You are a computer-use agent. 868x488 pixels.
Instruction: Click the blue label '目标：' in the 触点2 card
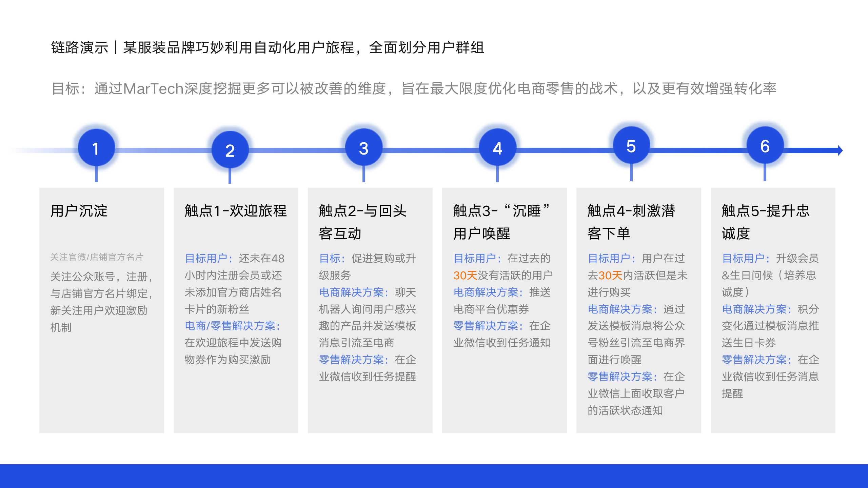click(332, 258)
